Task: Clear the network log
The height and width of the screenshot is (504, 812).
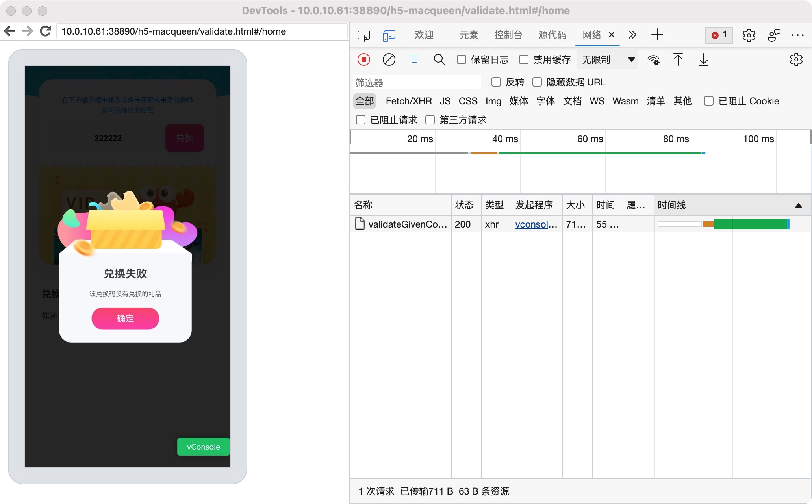Action: 389,60
